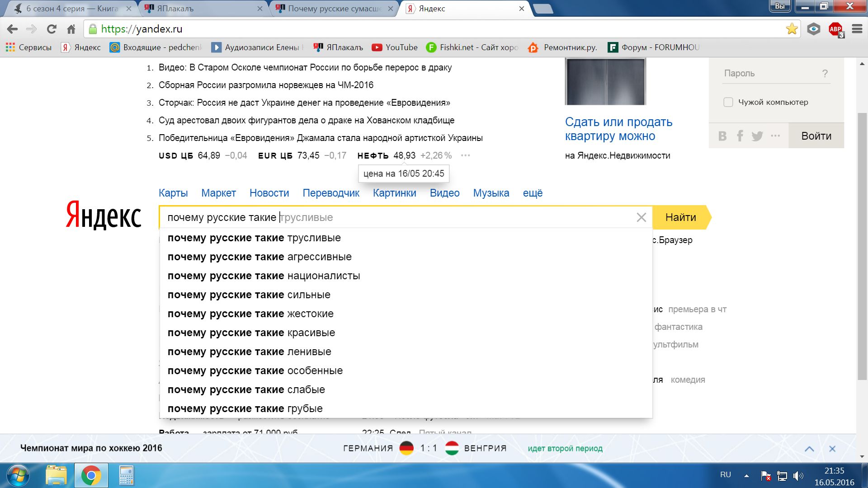Open the Карты link
This screenshot has width=868, height=488.
[x=173, y=193]
